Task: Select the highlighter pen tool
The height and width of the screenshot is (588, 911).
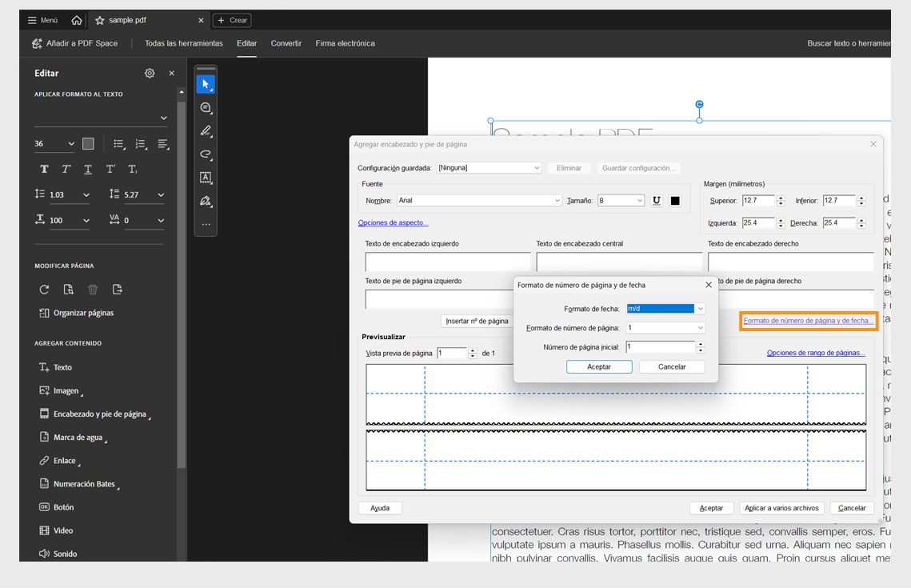Action: pos(205,130)
